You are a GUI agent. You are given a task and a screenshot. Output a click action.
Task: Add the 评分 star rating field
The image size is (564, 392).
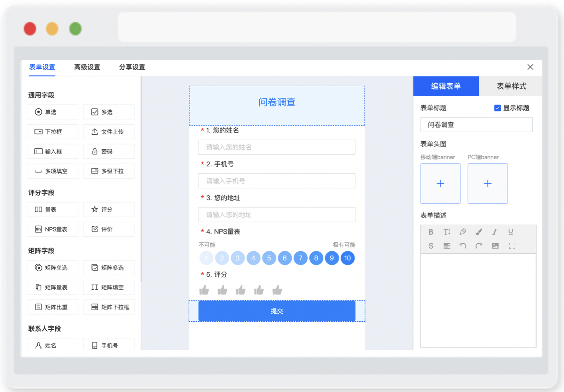109,210
